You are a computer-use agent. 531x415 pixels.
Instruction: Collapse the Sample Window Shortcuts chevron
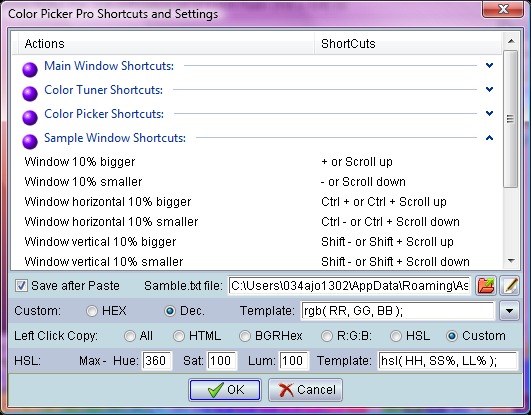(489, 138)
